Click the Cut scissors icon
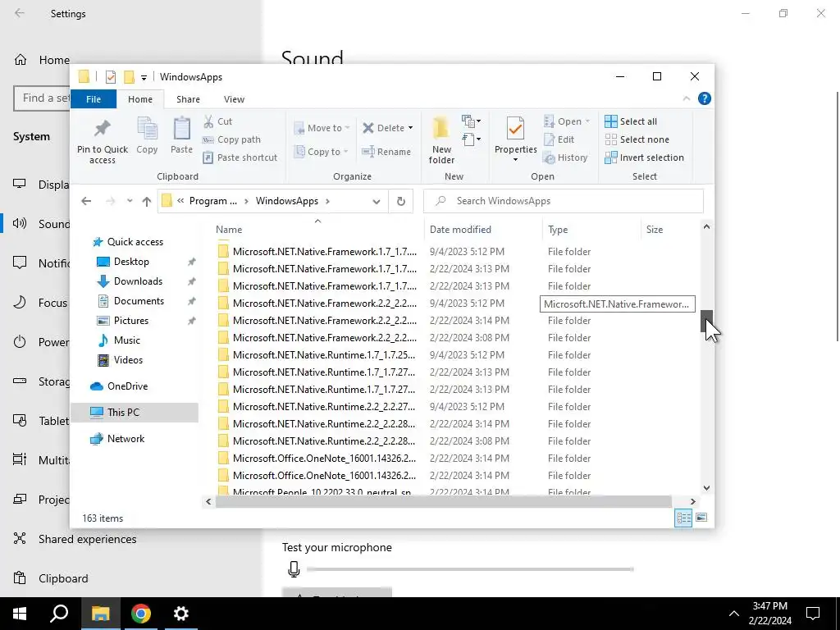This screenshot has height=630, width=840. point(208,121)
